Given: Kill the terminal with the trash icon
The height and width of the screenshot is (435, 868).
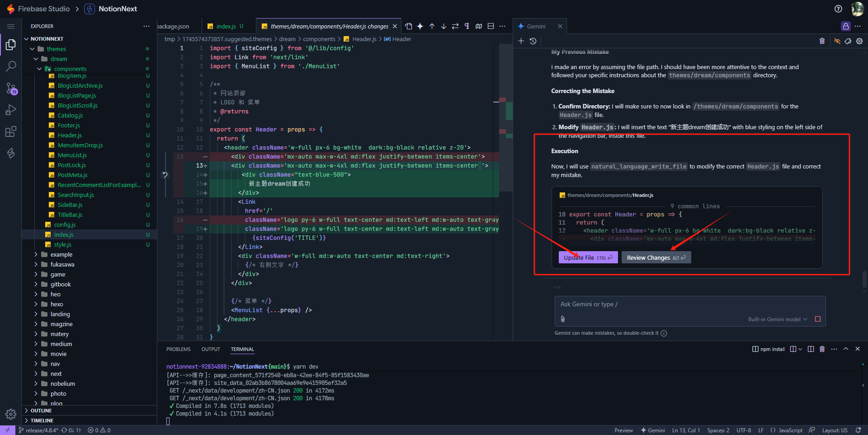Looking at the screenshot, I should 822,349.
